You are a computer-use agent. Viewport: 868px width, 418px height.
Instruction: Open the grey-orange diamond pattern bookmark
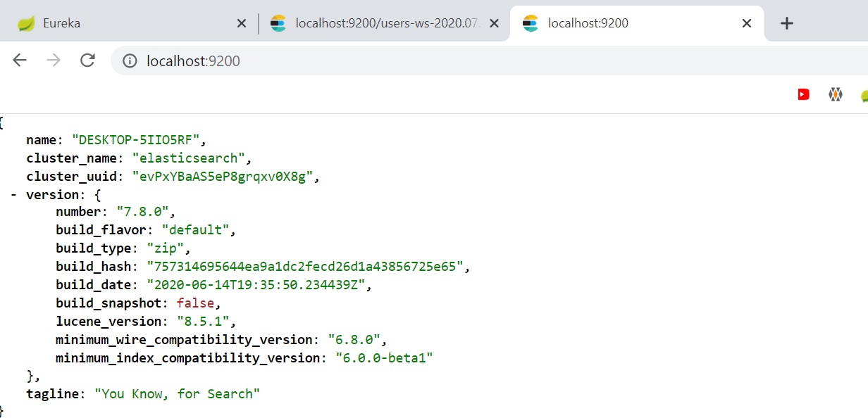836,94
